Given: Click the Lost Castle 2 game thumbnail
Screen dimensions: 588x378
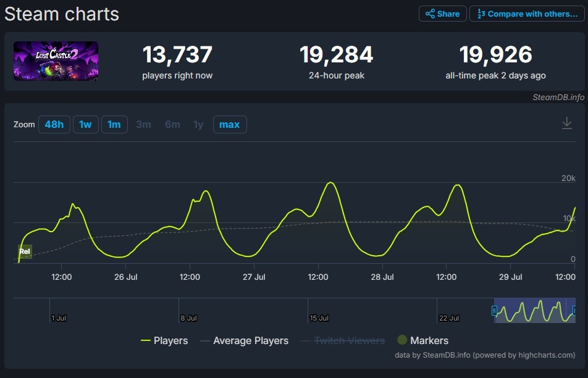Looking at the screenshot, I should (x=56, y=61).
